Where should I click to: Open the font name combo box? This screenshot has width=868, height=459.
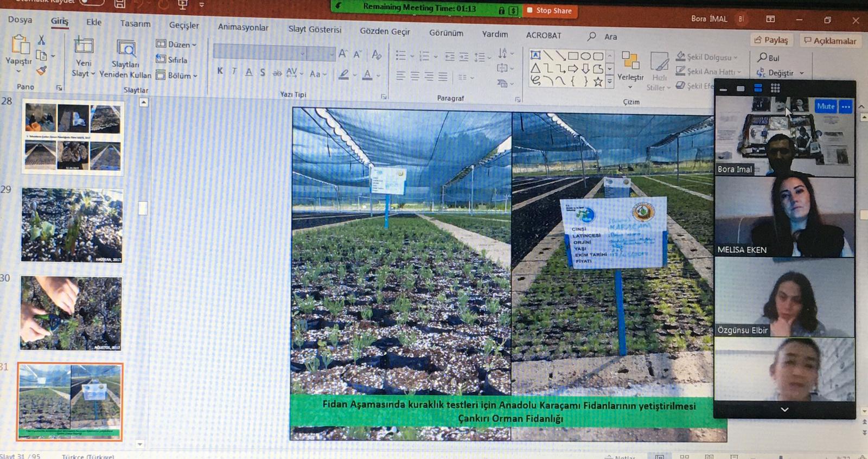(260, 52)
